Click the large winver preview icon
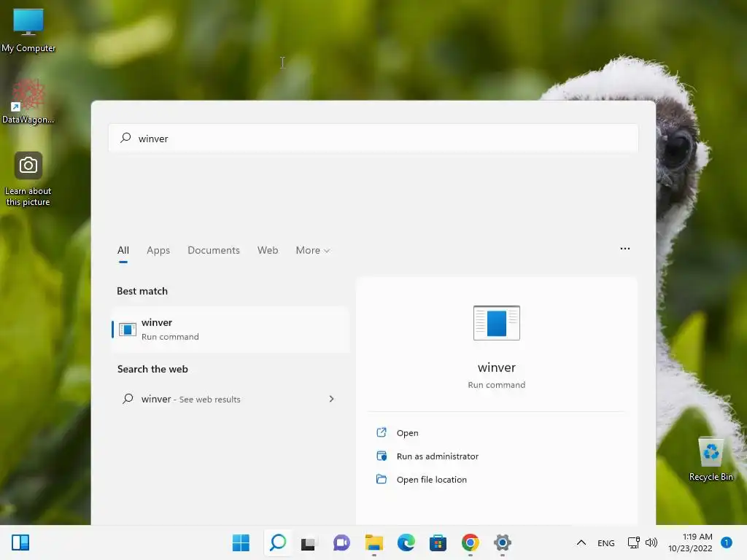This screenshot has height=560, width=747. click(496, 323)
